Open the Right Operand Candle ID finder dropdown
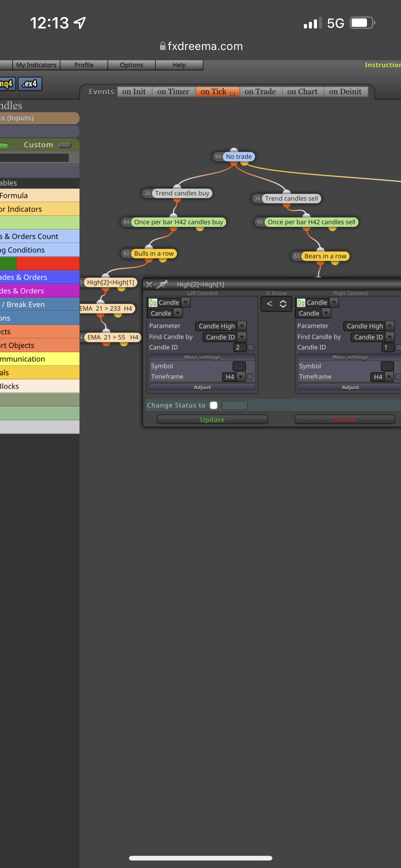The width and height of the screenshot is (401, 868). (x=390, y=337)
